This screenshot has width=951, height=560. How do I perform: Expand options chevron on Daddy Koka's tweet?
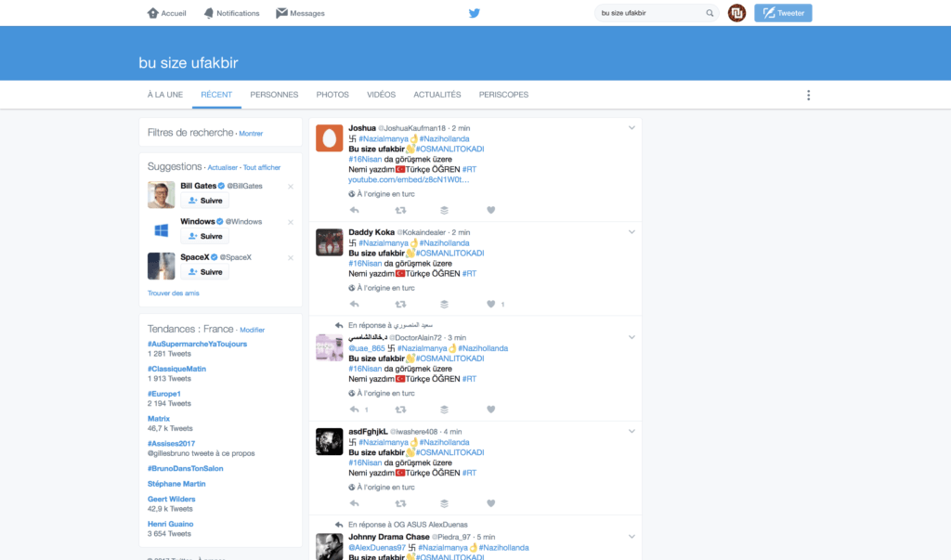click(632, 232)
